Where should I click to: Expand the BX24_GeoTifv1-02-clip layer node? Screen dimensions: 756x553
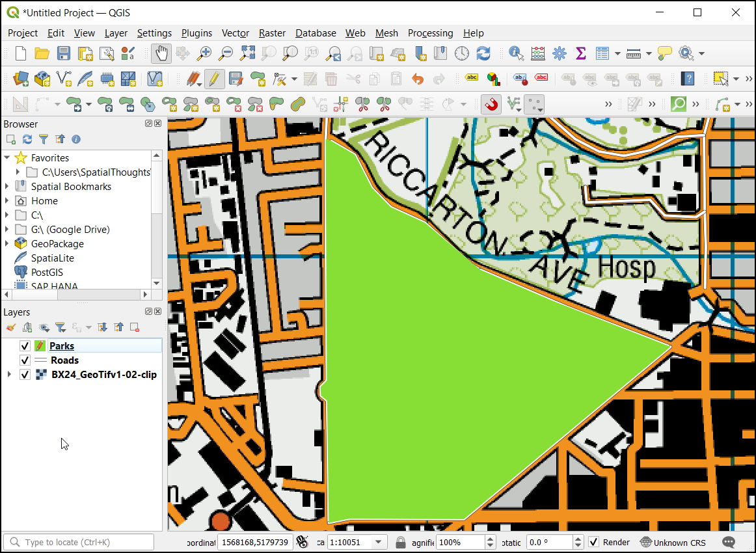click(8, 375)
